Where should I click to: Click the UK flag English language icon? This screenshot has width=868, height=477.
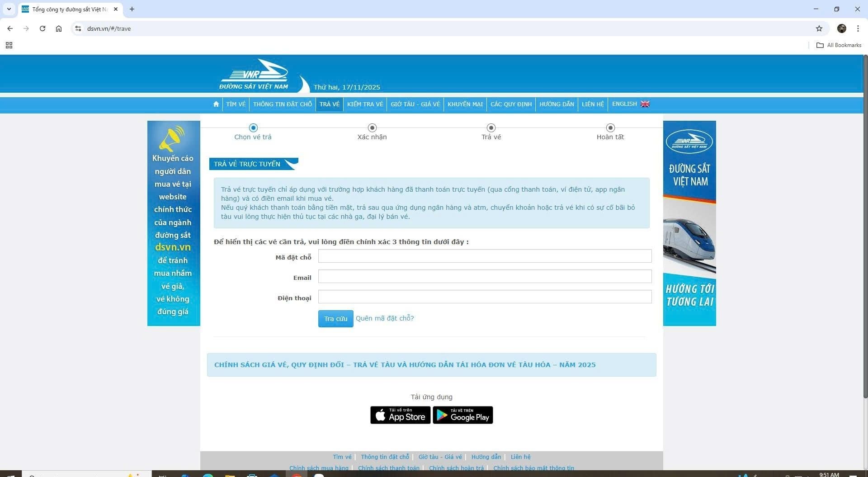[x=645, y=104]
